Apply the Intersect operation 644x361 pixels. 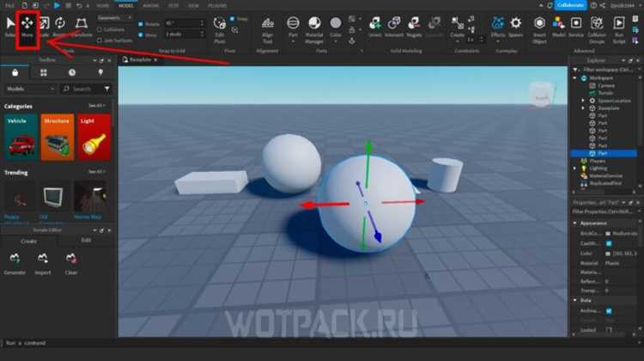tap(394, 23)
